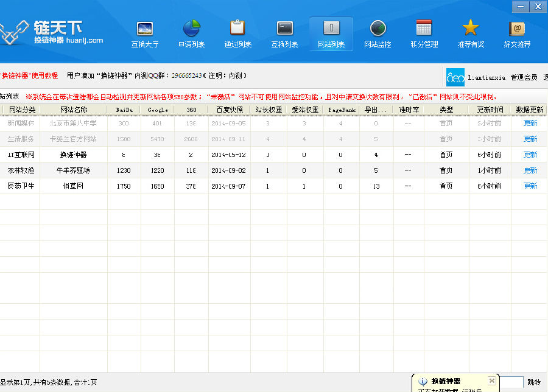
Task: Click the 2014-09-02 snapshot date cell
Action: pyautogui.click(x=228, y=170)
